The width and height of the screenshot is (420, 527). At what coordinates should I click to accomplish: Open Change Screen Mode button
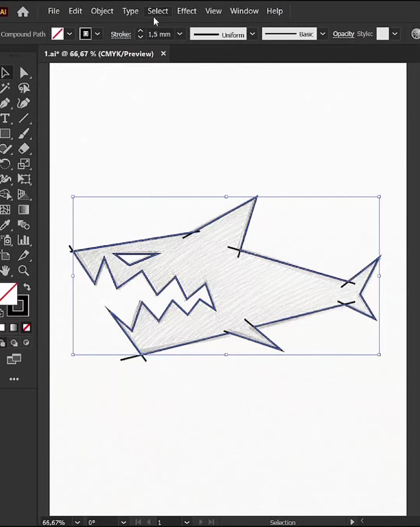pyautogui.click(x=14, y=359)
